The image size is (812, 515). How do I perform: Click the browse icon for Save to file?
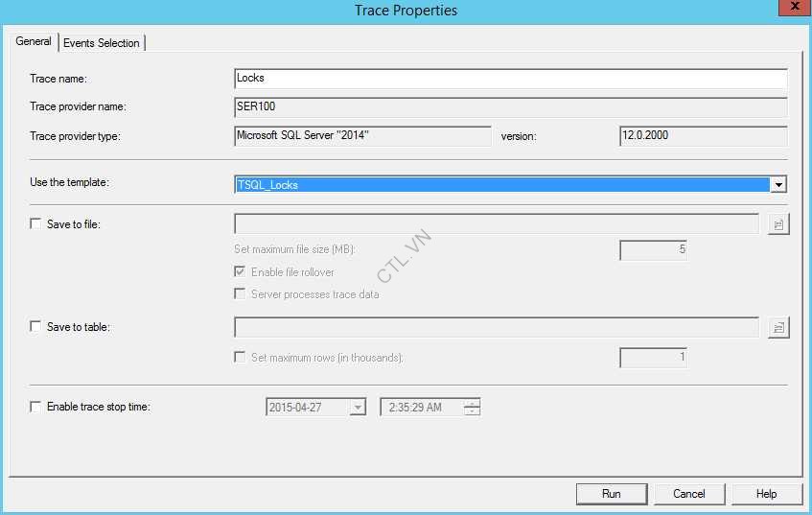777,224
